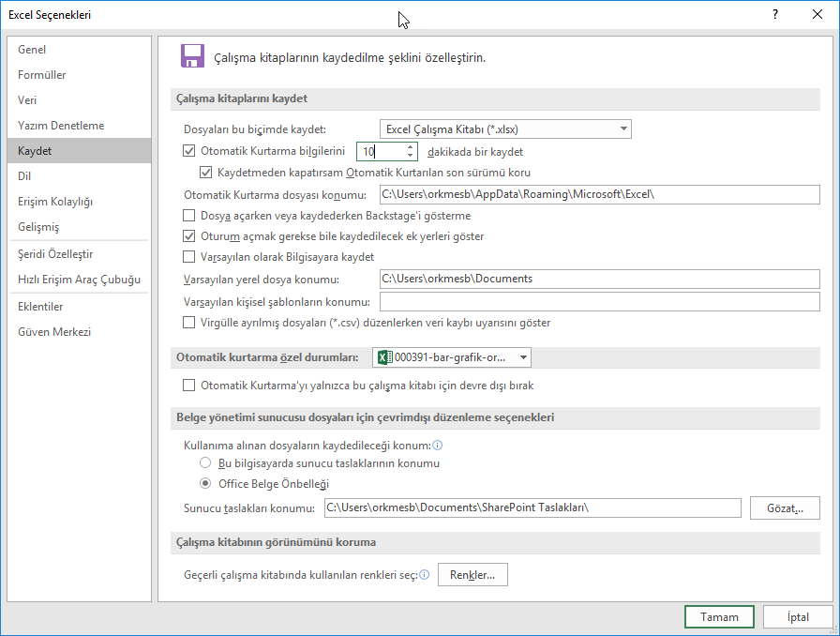840x636 pixels.
Task: Check disable AutoRecover for this workbook only
Action: (x=188, y=385)
